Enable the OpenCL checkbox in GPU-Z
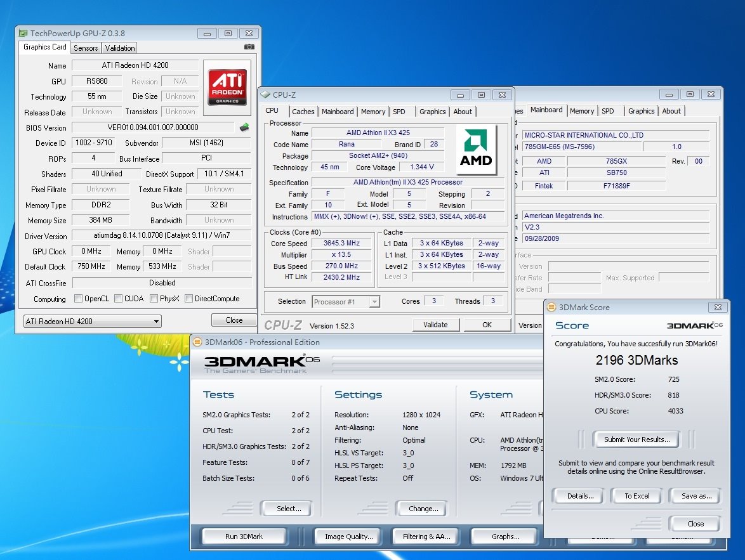This screenshot has height=560, width=745. click(x=79, y=299)
